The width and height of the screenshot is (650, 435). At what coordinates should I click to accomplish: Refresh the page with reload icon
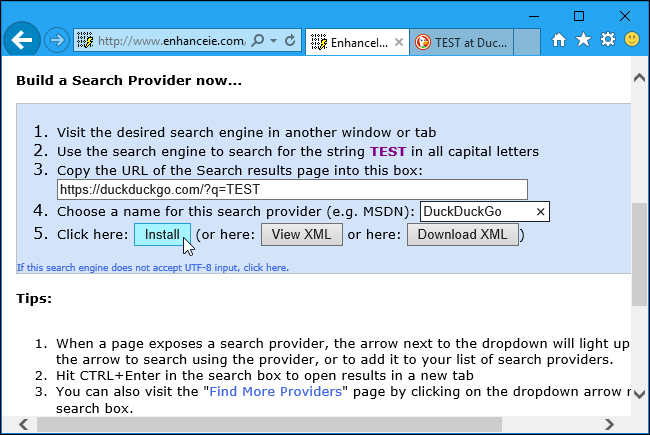pos(290,41)
